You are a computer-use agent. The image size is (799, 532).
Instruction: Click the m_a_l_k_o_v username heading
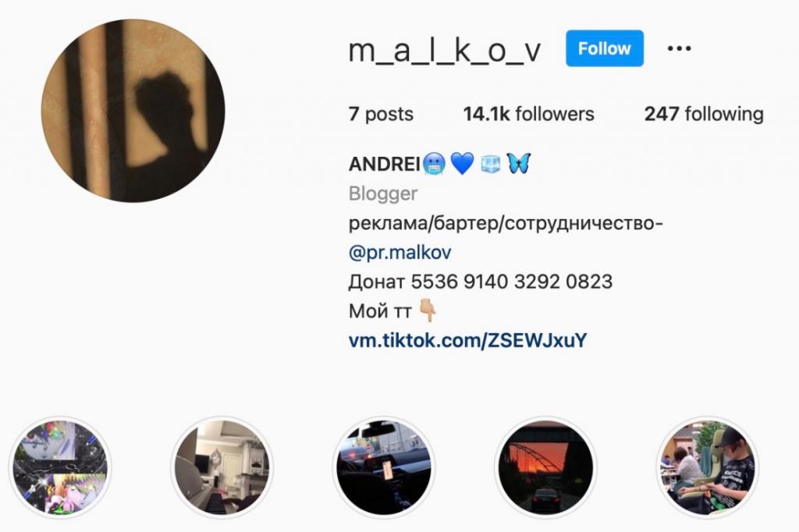click(444, 51)
